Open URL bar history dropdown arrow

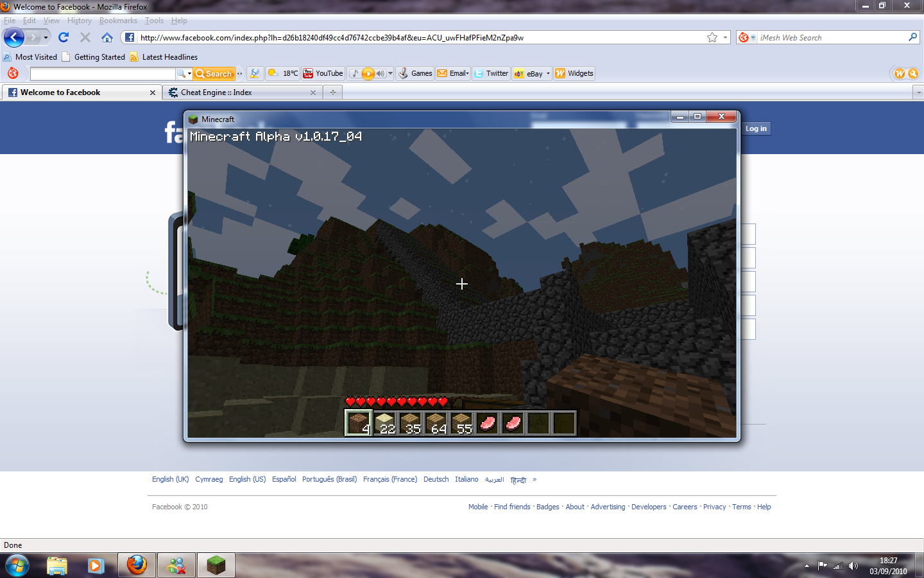726,37
